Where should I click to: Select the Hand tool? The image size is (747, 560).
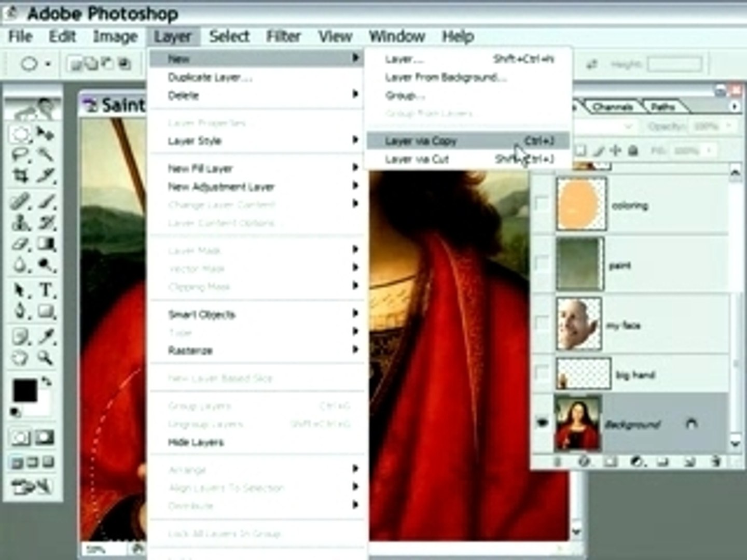pos(21,358)
